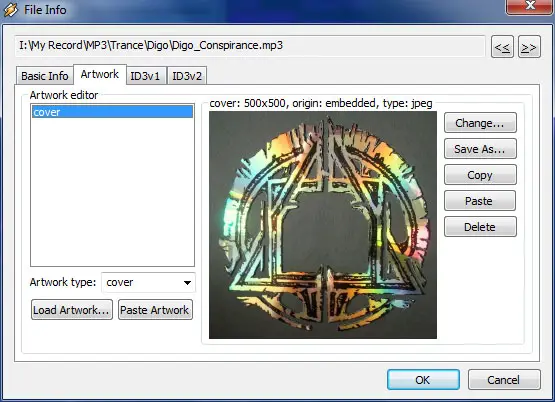The image size is (555, 402).
Task: Go to next file with >> button
Action: coord(529,47)
